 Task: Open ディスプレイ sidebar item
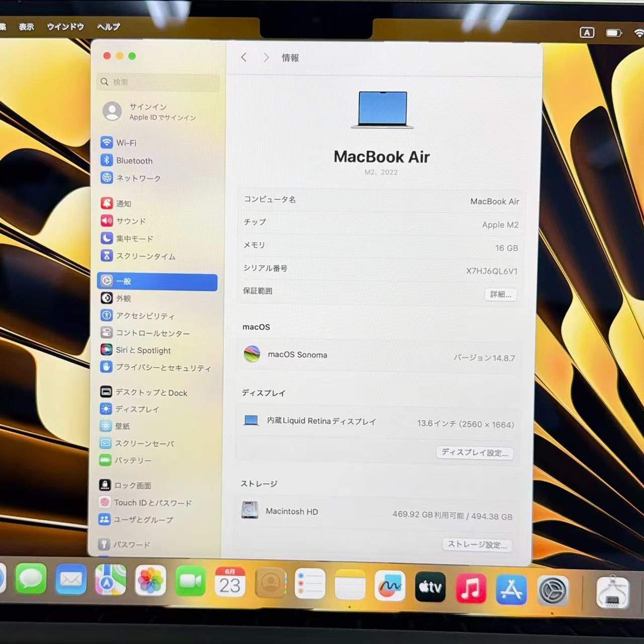pyautogui.click(x=130, y=409)
